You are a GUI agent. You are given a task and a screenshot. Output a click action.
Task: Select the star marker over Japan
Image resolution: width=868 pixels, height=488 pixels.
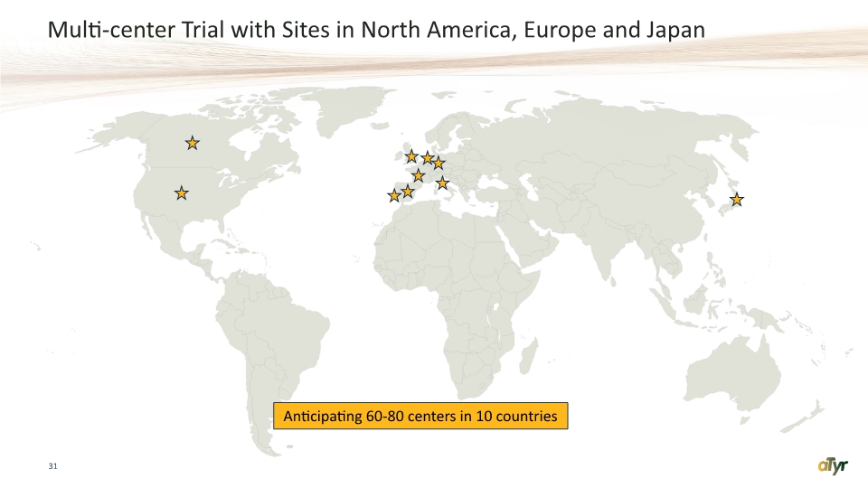(x=736, y=199)
